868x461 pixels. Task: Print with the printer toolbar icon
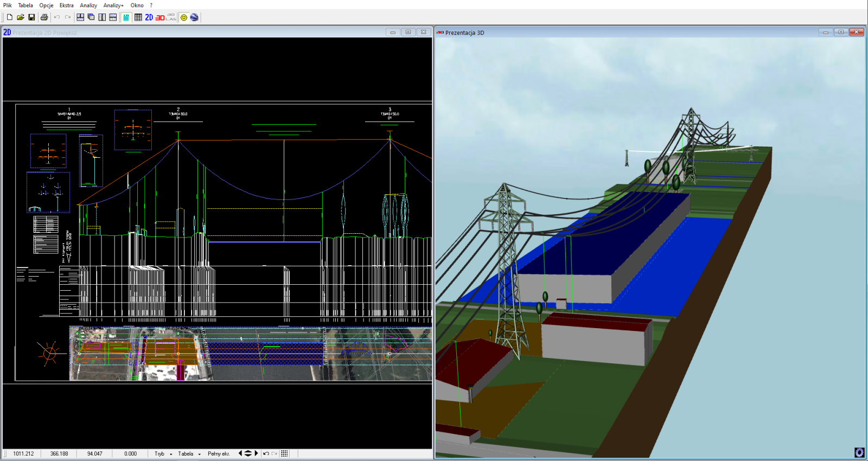(x=44, y=17)
